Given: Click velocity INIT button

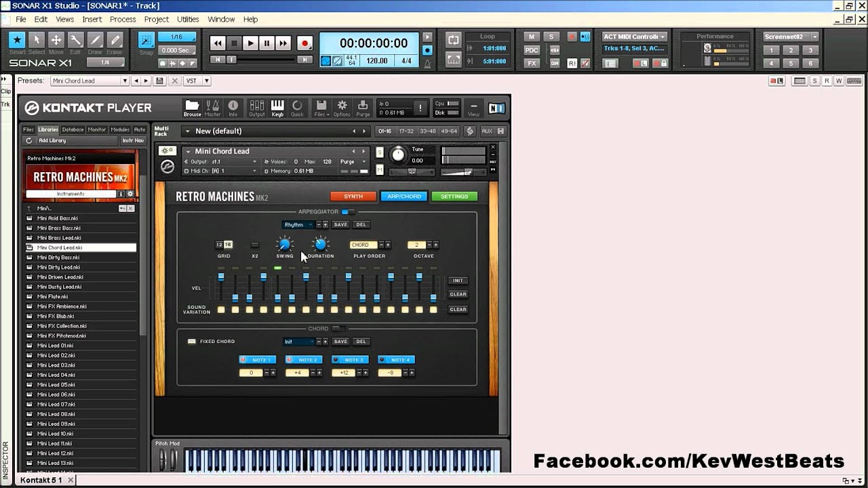Looking at the screenshot, I should point(458,281).
